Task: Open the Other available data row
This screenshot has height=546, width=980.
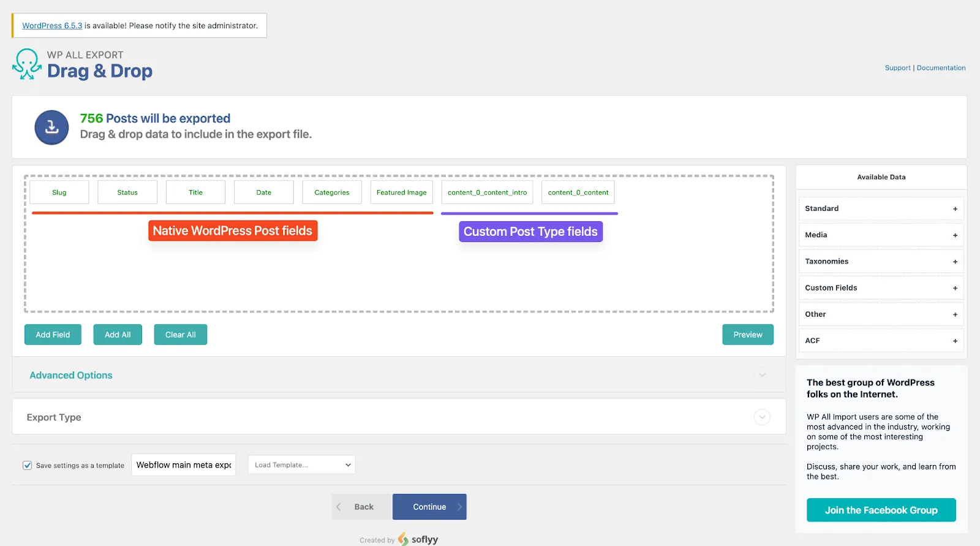Action: coord(881,314)
